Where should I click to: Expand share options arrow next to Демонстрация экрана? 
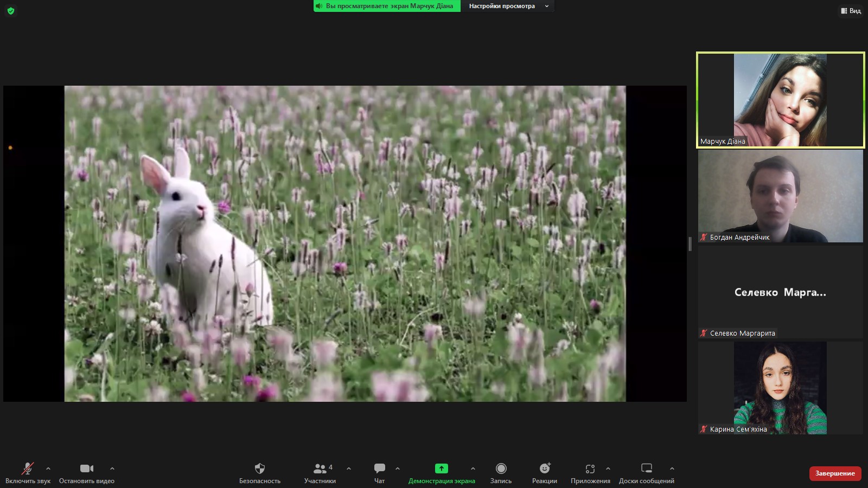click(x=473, y=468)
